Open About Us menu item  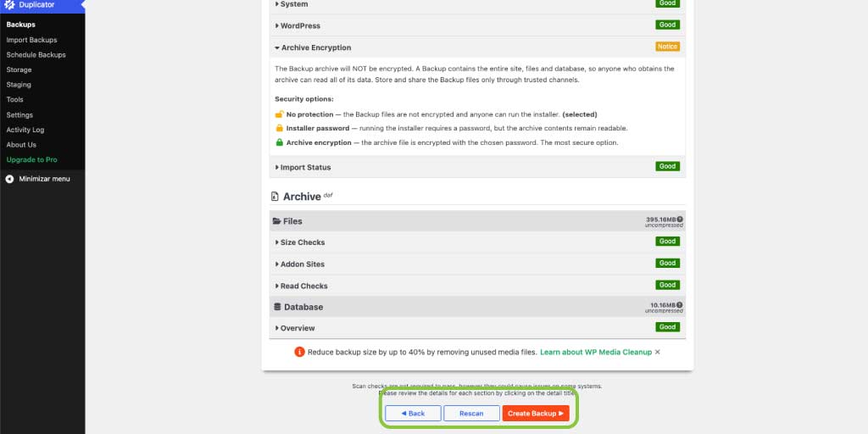coord(21,144)
